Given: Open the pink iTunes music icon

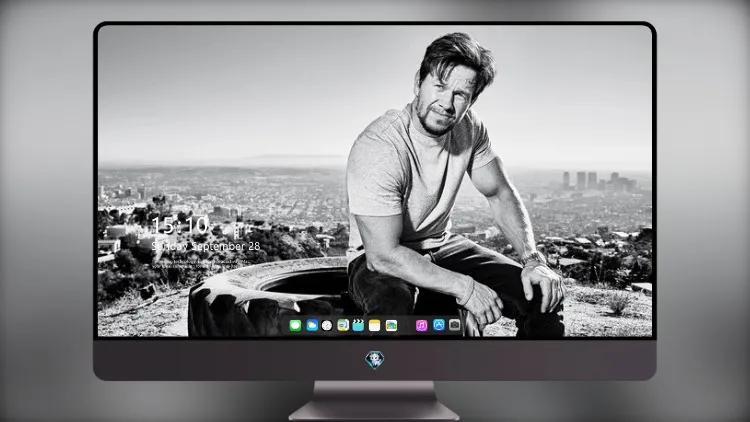Looking at the screenshot, I should point(421,325).
